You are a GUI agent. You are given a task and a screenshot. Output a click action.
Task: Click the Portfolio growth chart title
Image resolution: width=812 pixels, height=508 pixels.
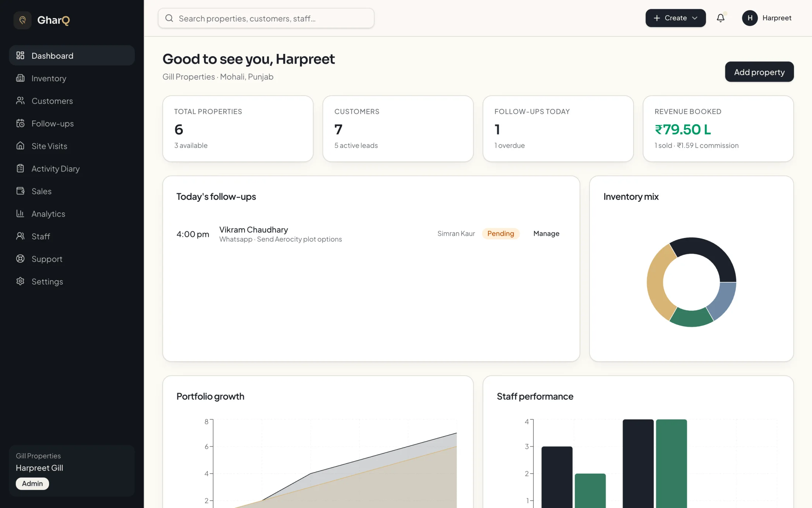pyautogui.click(x=210, y=396)
